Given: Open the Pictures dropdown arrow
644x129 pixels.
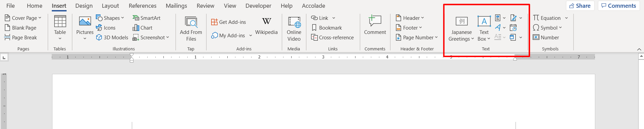Looking at the screenshot, I should tap(85, 38).
